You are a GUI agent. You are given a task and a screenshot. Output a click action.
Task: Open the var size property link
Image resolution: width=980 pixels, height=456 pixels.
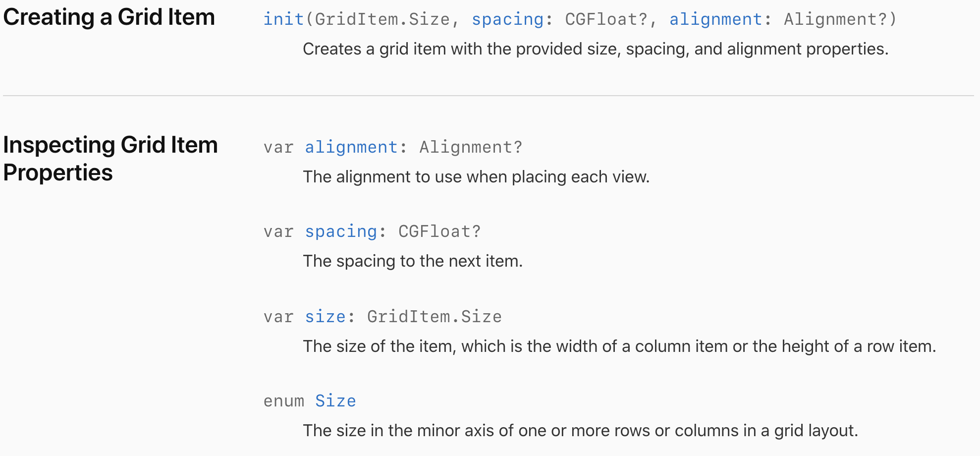(x=325, y=317)
